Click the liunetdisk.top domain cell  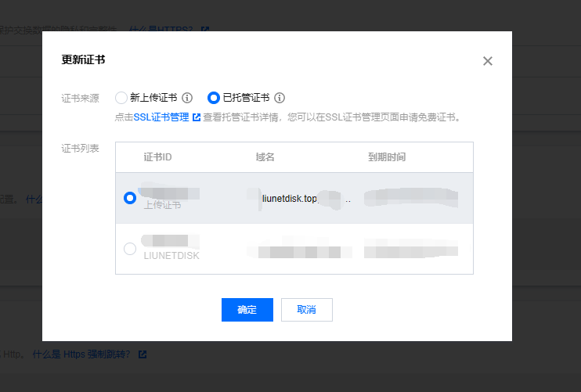(x=289, y=199)
